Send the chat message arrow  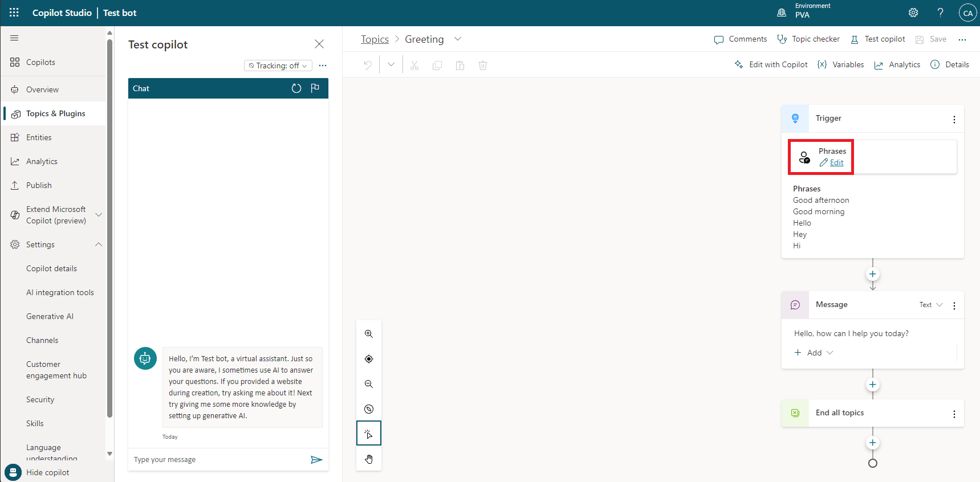point(316,460)
